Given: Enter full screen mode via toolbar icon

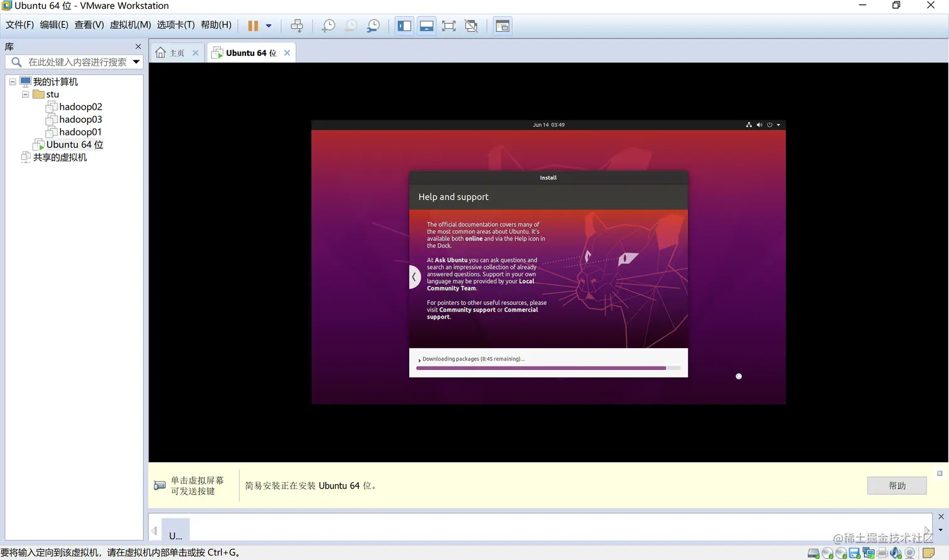Looking at the screenshot, I should tap(449, 26).
